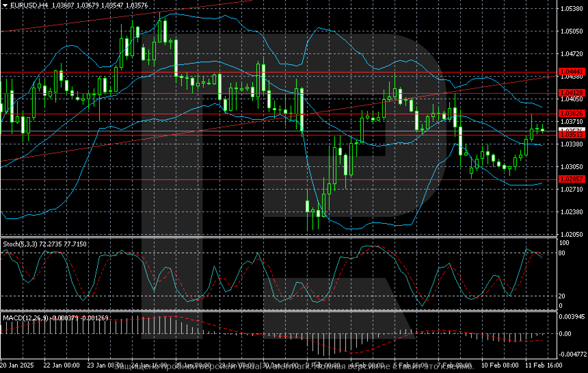
Task: Click the white current price marker on axis
Action: tap(571, 129)
